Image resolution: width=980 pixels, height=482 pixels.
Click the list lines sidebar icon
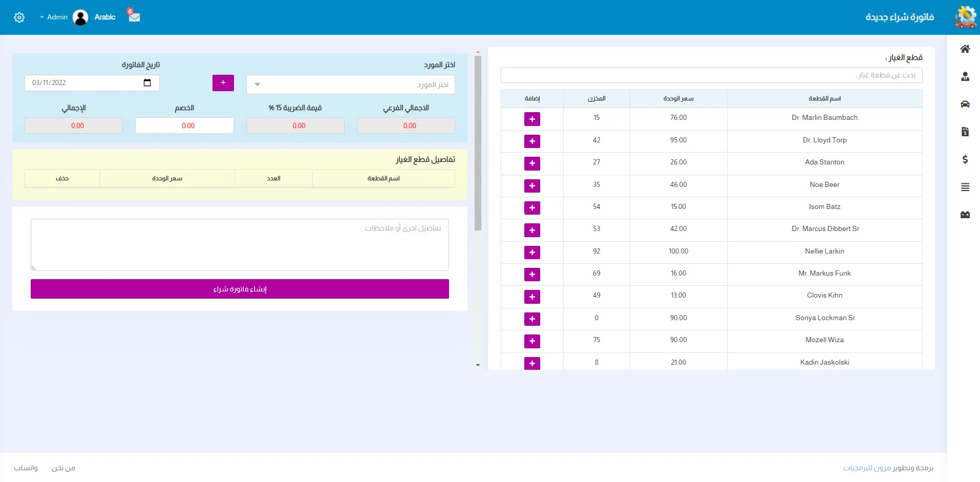(965, 187)
